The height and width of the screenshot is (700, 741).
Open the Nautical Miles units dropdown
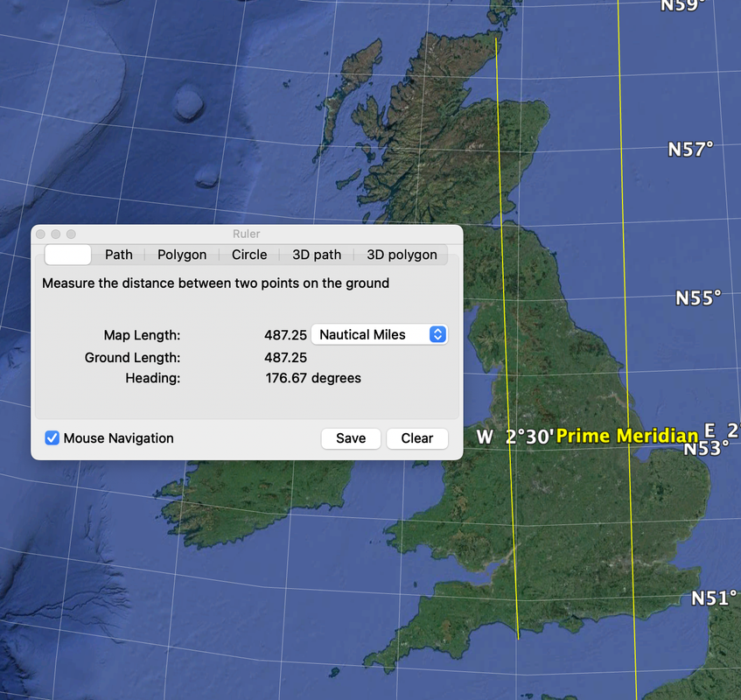click(x=379, y=334)
